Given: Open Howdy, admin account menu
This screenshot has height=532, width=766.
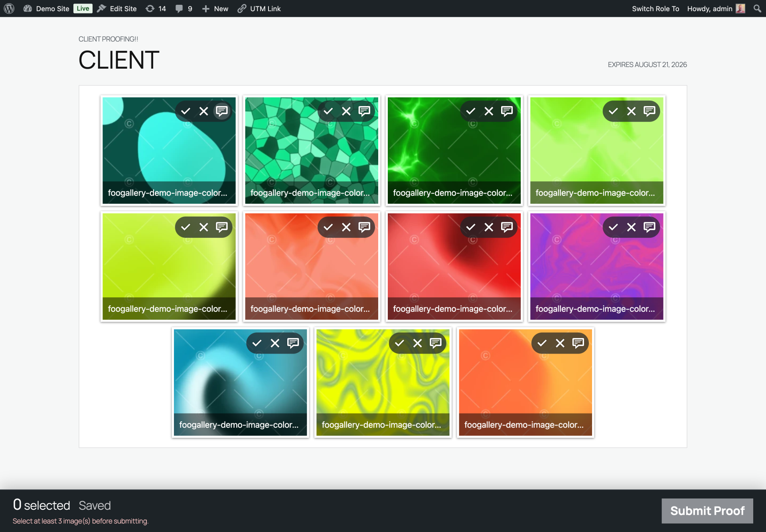Looking at the screenshot, I should pyautogui.click(x=716, y=8).
